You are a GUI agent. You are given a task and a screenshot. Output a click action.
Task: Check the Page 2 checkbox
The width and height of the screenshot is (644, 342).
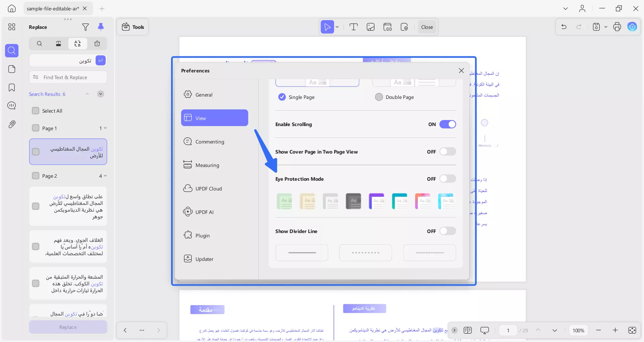click(x=36, y=176)
